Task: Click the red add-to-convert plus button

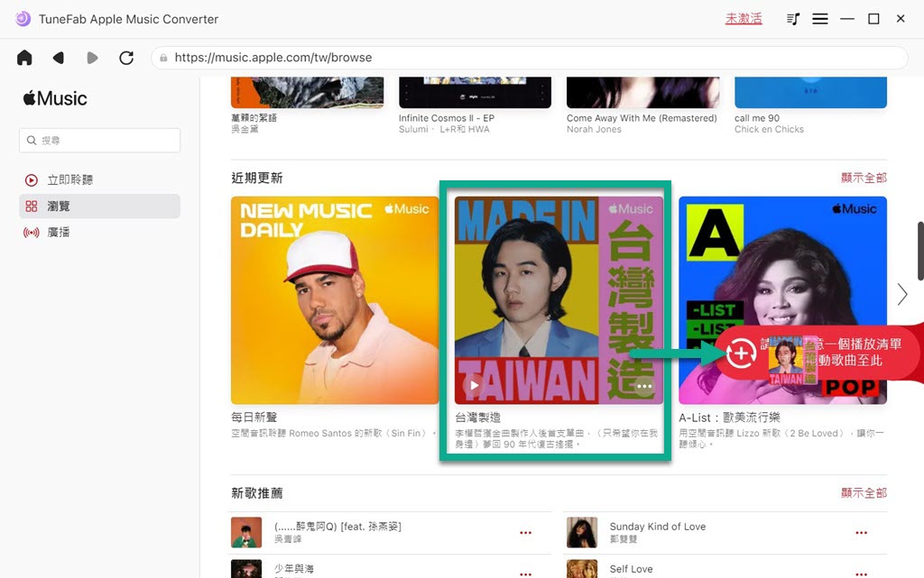Action: [x=741, y=353]
